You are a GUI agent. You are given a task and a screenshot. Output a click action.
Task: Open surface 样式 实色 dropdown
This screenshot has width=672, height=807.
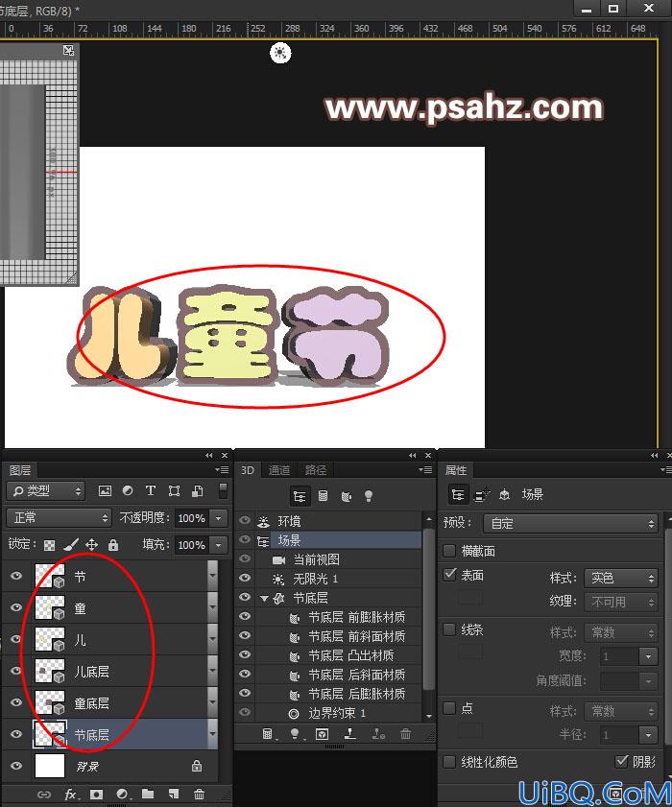[x=621, y=578]
